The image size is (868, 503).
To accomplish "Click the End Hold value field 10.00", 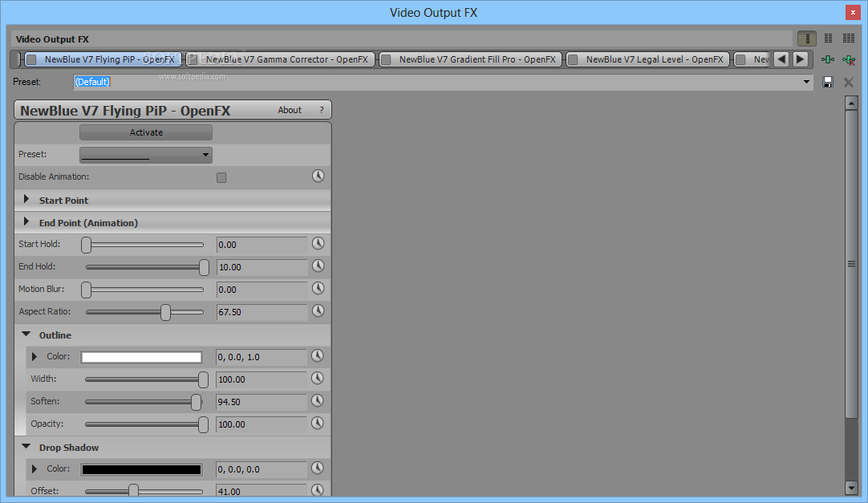I will pyautogui.click(x=262, y=267).
